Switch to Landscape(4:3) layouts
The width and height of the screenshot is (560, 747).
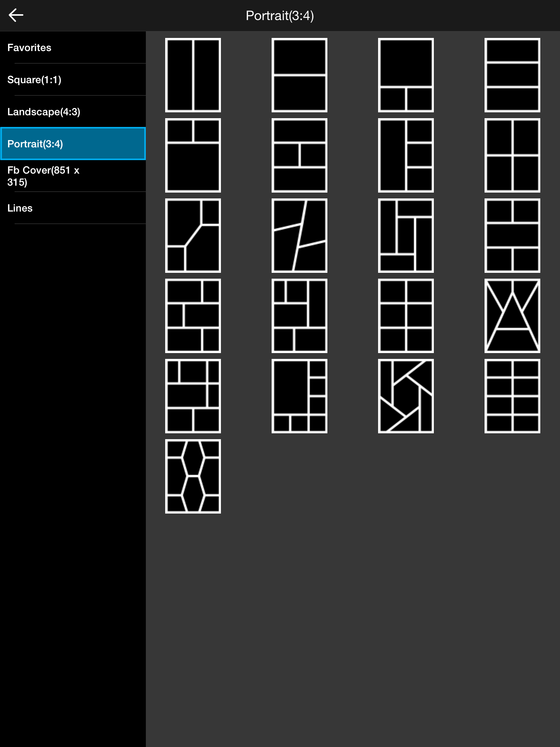pyautogui.click(x=73, y=112)
